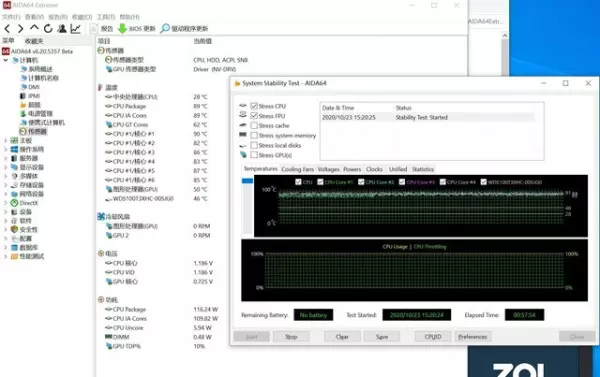Expand the 存储设备 tree node
This screenshot has width=600, height=377.
(6, 185)
